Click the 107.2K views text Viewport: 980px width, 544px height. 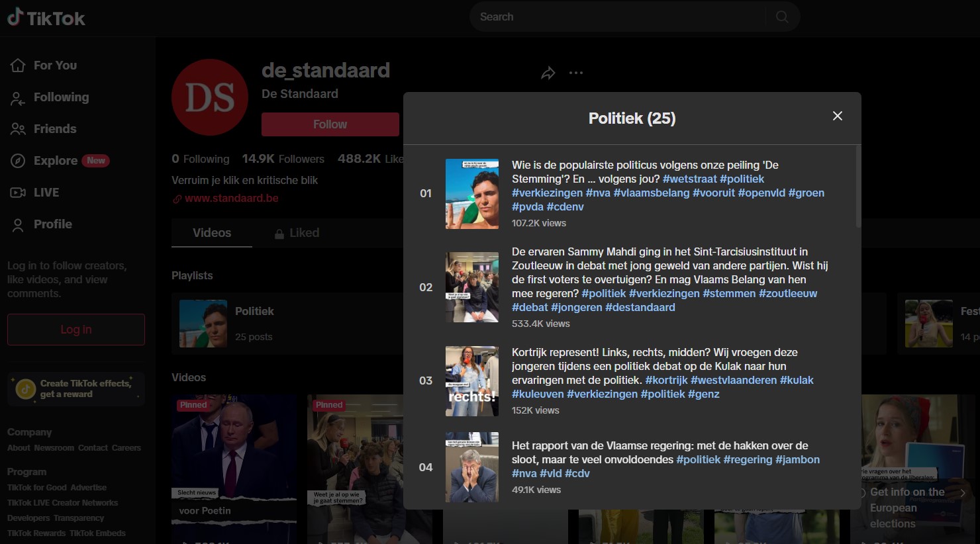[x=539, y=223]
